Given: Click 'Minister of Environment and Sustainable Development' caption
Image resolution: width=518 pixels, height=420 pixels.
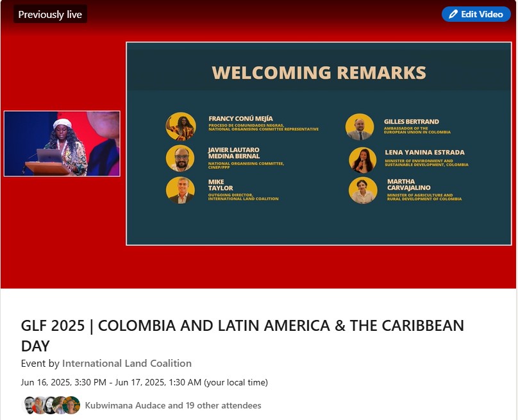Looking at the screenshot, I should [x=426, y=163].
